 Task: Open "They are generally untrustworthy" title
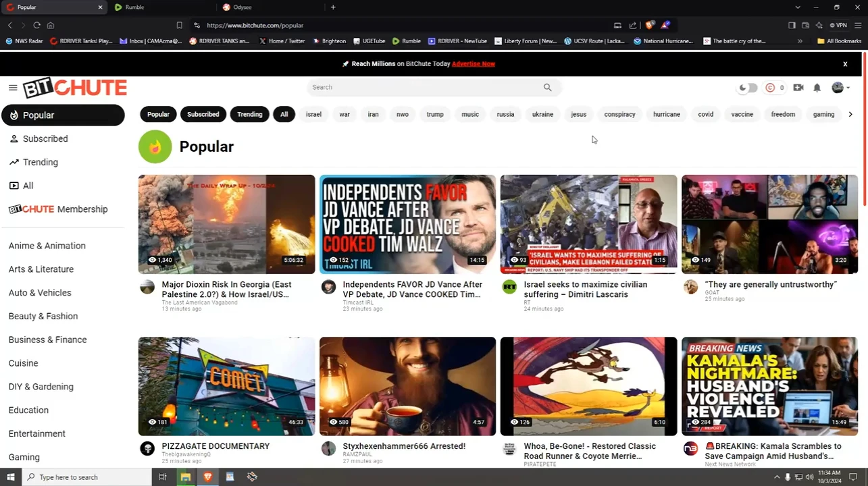770,284
